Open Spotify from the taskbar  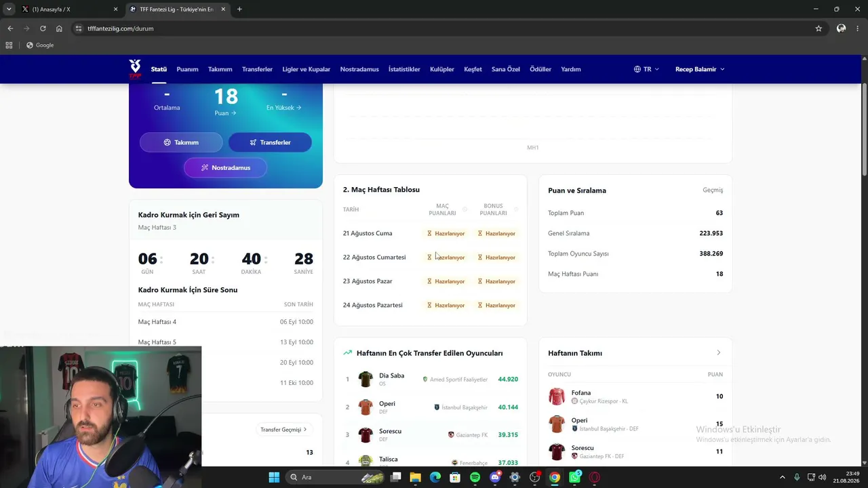(475, 477)
